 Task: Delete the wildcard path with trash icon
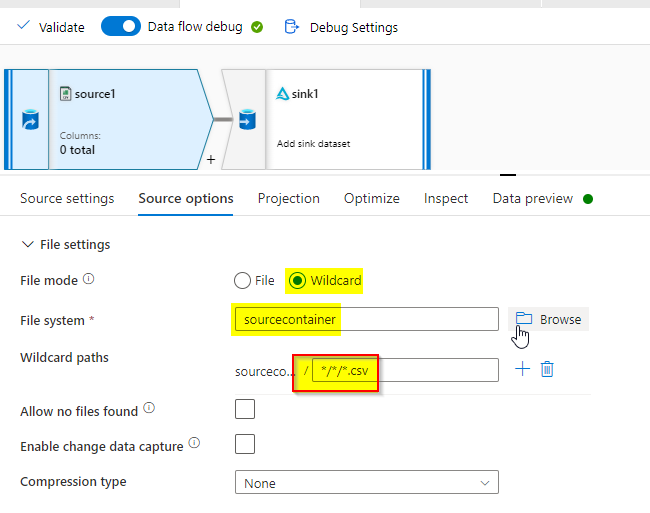547,369
